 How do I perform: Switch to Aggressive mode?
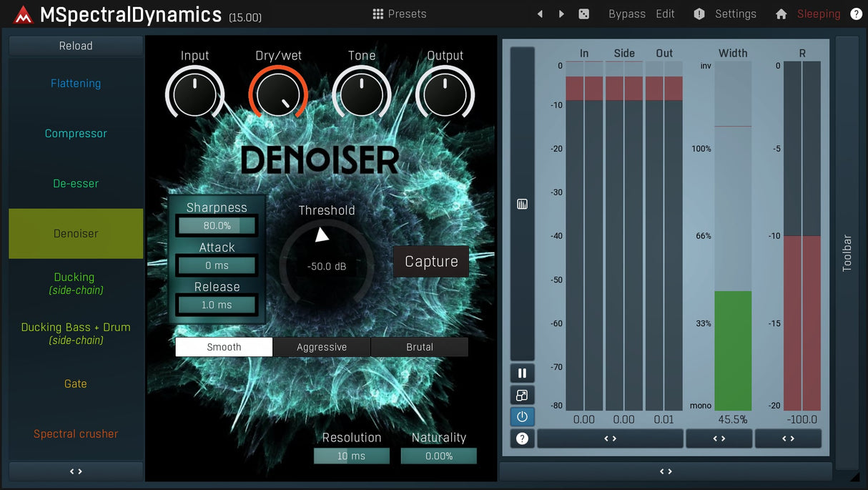click(322, 347)
